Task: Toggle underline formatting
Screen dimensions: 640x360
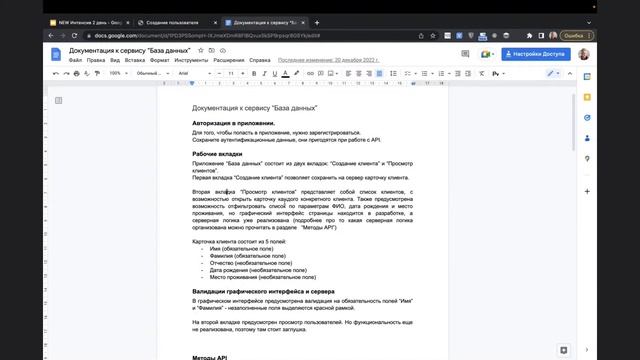Action: [x=275, y=73]
